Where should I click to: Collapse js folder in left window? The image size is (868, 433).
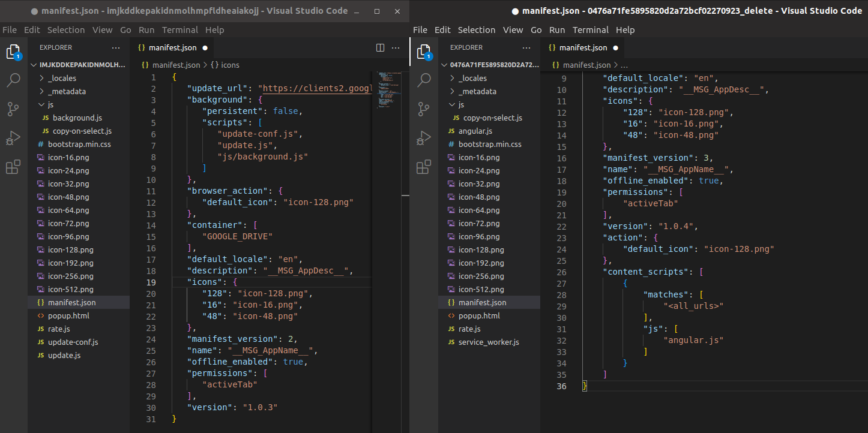(79, 104)
